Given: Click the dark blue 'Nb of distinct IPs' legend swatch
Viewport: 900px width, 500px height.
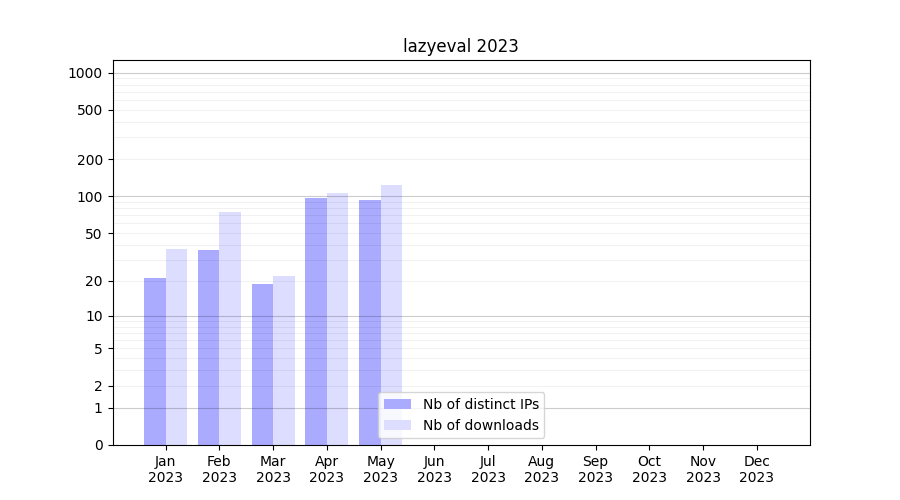Looking at the screenshot, I should click(397, 404).
